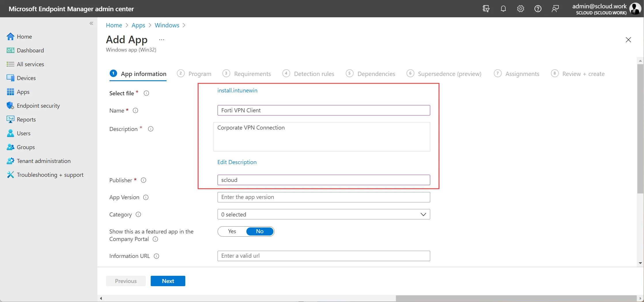Click the vertical scrollbar down arrow
The height and width of the screenshot is (302, 644).
[640, 263]
